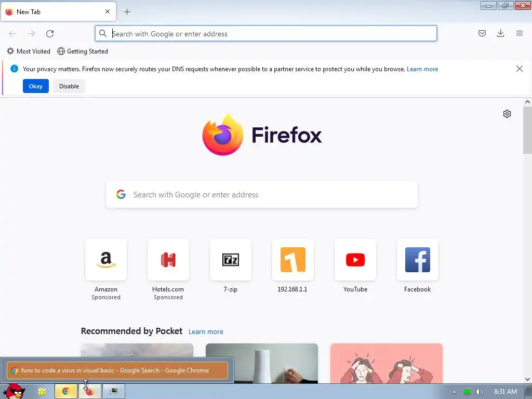Open the volume speaker tray icon

pos(479,392)
